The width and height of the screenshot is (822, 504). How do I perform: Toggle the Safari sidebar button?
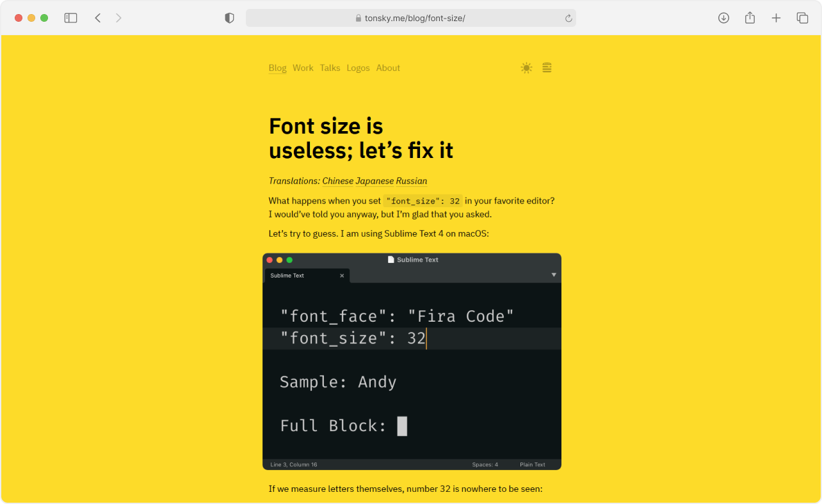coord(71,18)
